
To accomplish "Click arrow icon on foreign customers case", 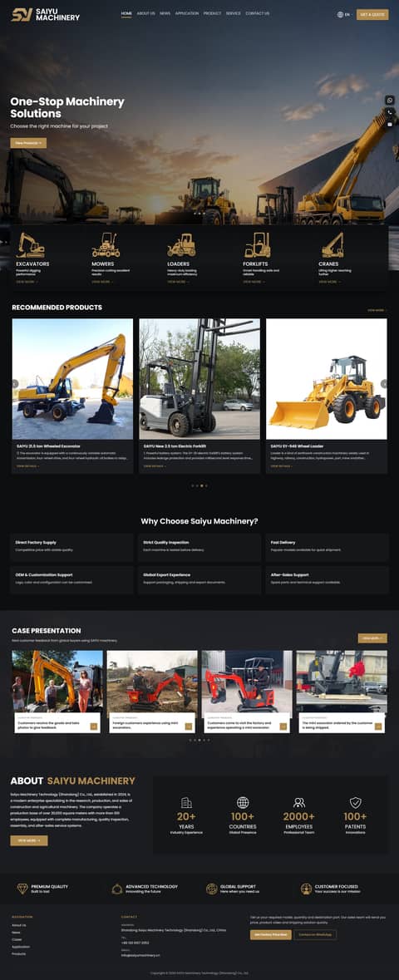I will tap(188, 726).
